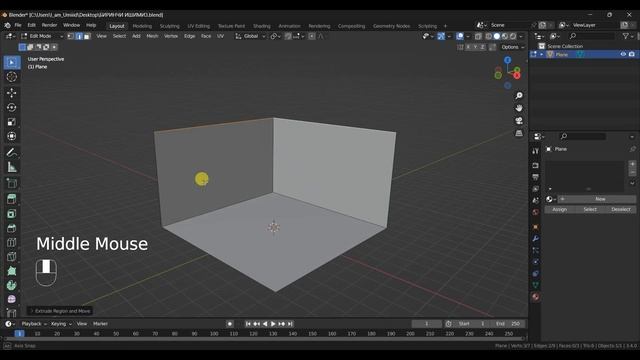Toggle snapping magnet icon
The image size is (640, 360).
(x=288, y=36)
